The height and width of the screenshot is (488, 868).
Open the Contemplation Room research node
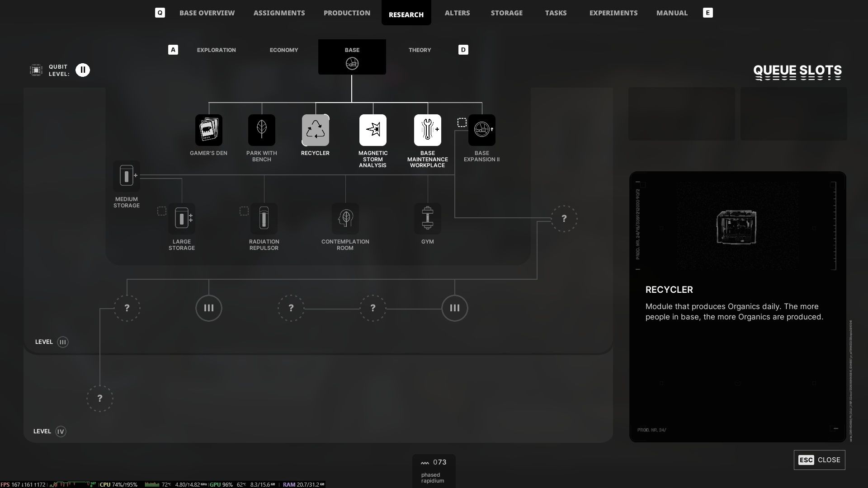(x=345, y=219)
